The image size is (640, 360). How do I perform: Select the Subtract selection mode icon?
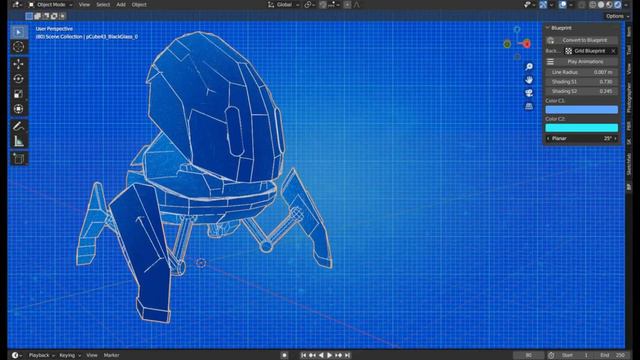pos(46,16)
